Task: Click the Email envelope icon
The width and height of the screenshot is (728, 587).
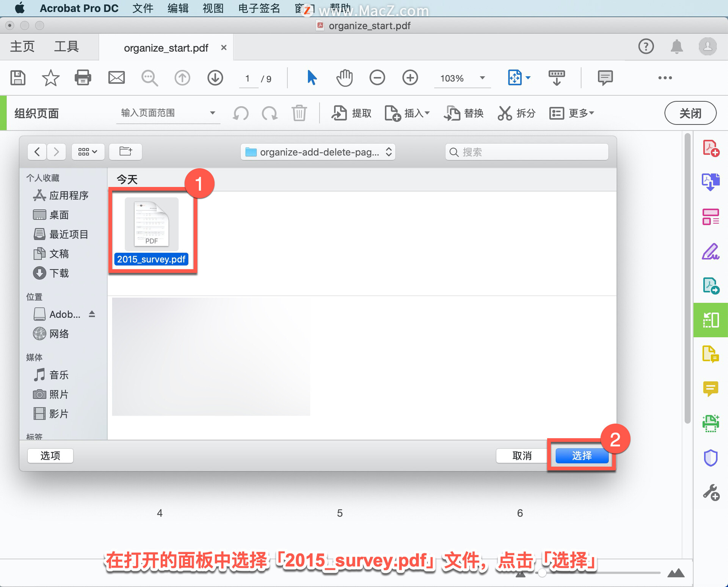Action: pos(116,78)
